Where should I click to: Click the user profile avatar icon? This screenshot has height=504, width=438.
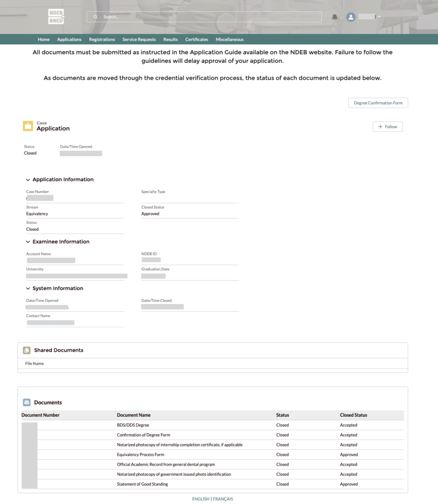pyautogui.click(x=351, y=17)
